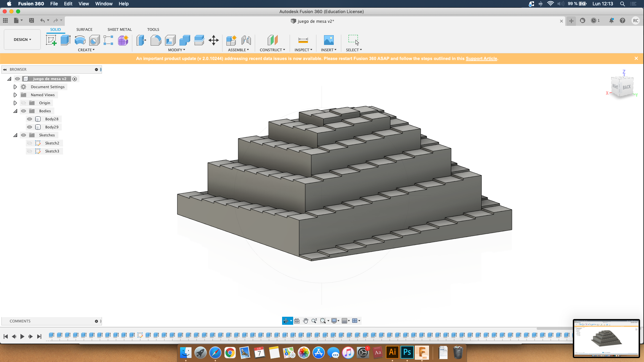Open the SHEET METAL tab
The height and width of the screenshot is (362, 644).
(119, 29)
